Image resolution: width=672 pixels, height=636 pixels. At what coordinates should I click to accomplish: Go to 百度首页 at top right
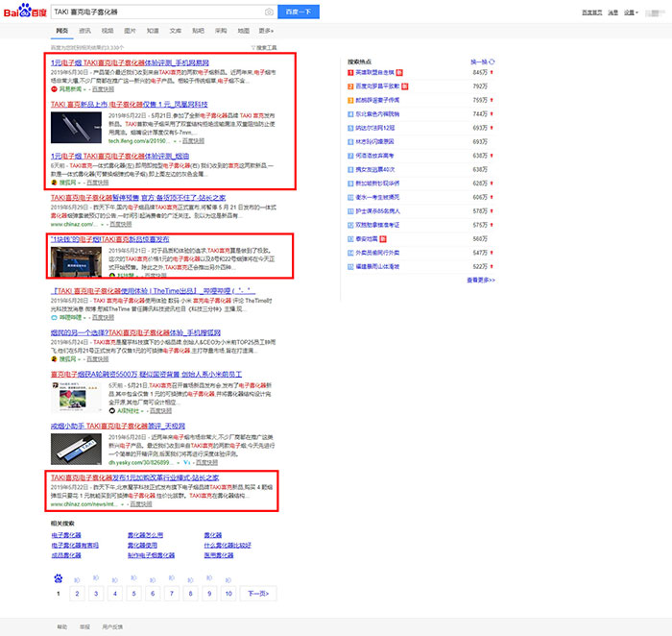click(592, 12)
